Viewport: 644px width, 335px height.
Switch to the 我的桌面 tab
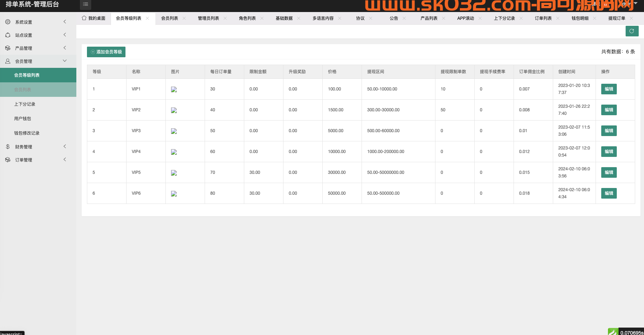(94, 18)
